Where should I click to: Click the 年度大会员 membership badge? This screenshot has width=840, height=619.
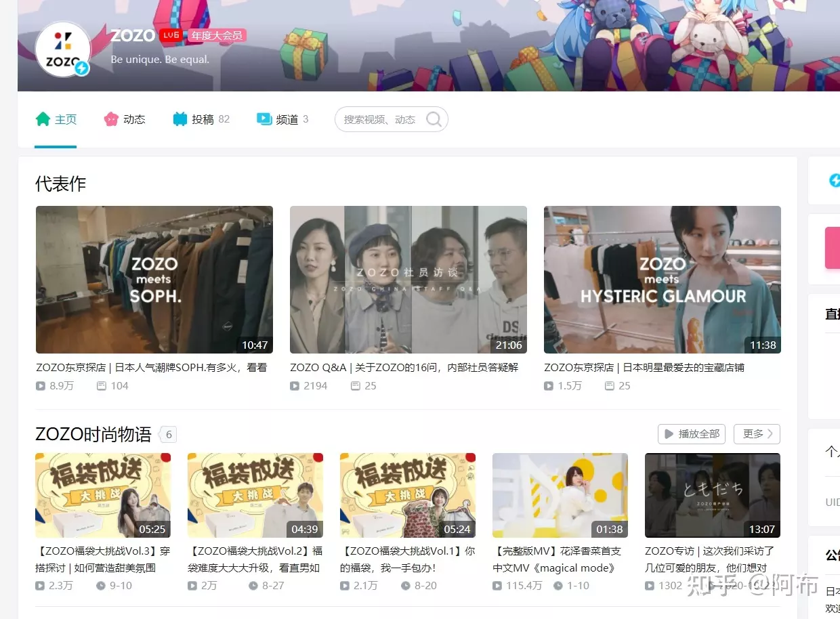click(217, 35)
